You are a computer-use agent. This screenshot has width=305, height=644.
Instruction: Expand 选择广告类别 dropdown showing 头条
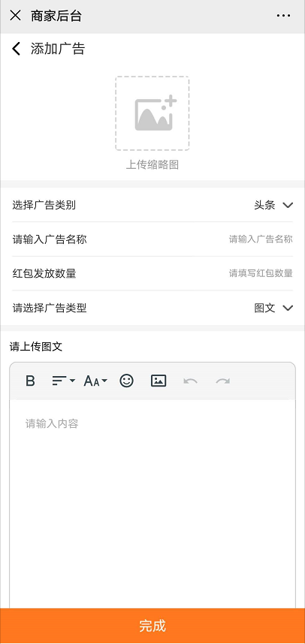[x=152, y=205]
